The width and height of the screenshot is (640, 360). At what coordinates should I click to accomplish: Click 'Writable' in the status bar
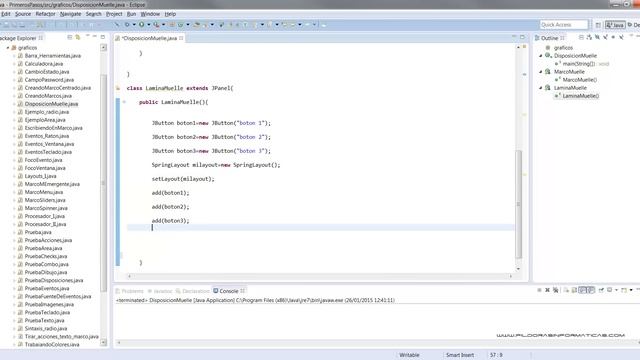pyautogui.click(x=409, y=355)
